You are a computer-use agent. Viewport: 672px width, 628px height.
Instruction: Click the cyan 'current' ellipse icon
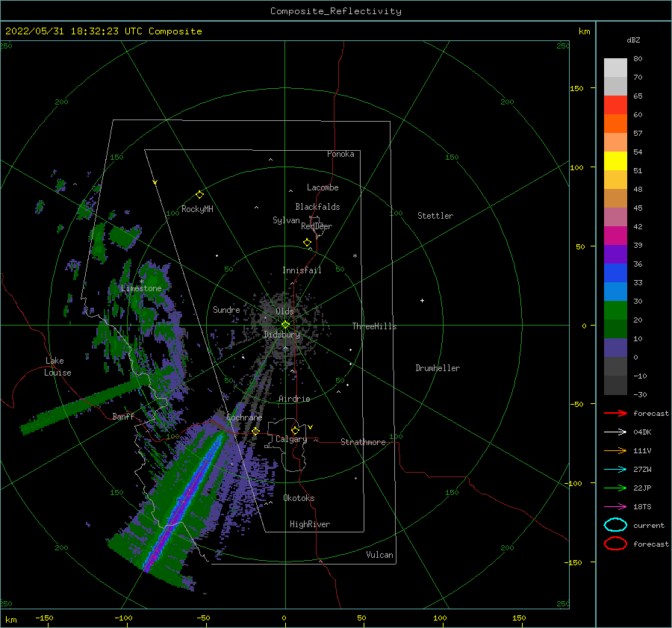click(615, 525)
